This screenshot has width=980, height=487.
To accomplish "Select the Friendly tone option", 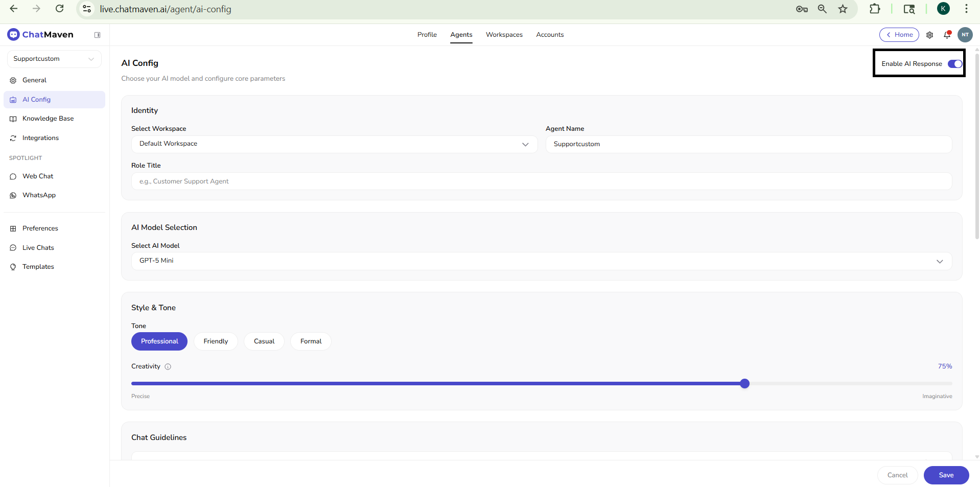I will (x=215, y=341).
